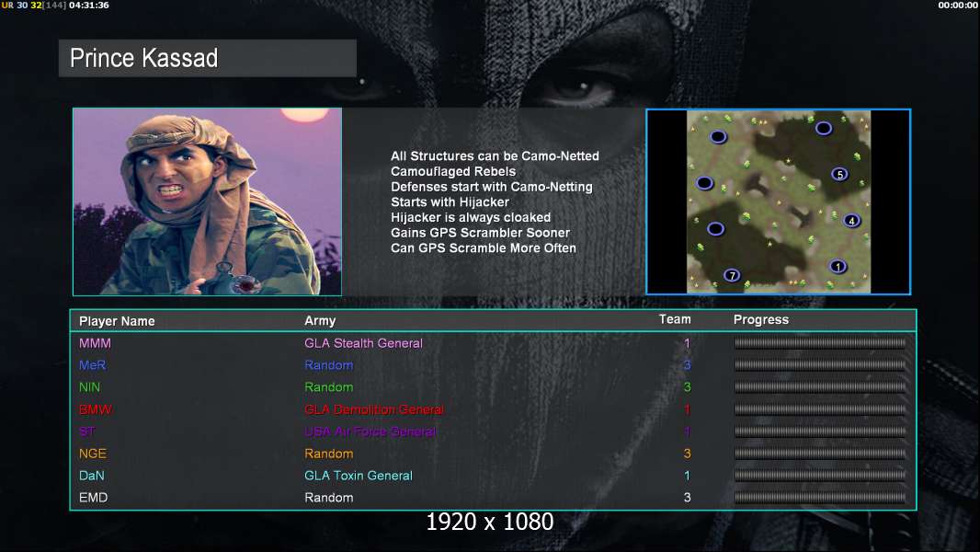This screenshot has width=980, height=552.
Task: Click 'Starts with Hijacker' line
Action: [450, 201]
